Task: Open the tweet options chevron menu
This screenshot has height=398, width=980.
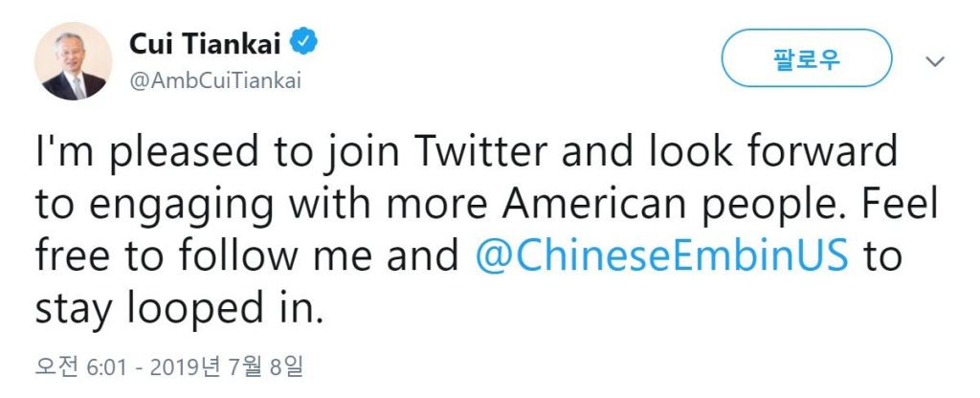Action: click(x=933, y=61)
